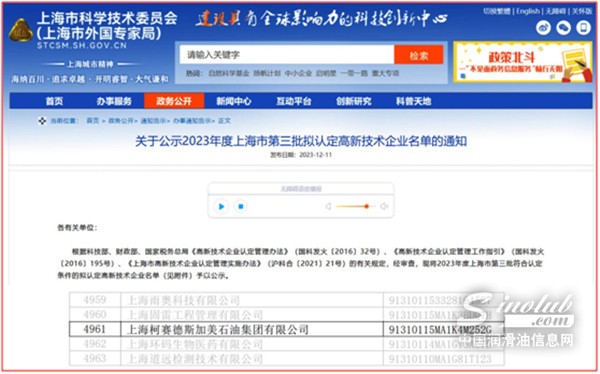Image resolution: width=600 pixels, height=374 pixels.
Task: Click the orange 检索 search button
Action: point(419,55)
